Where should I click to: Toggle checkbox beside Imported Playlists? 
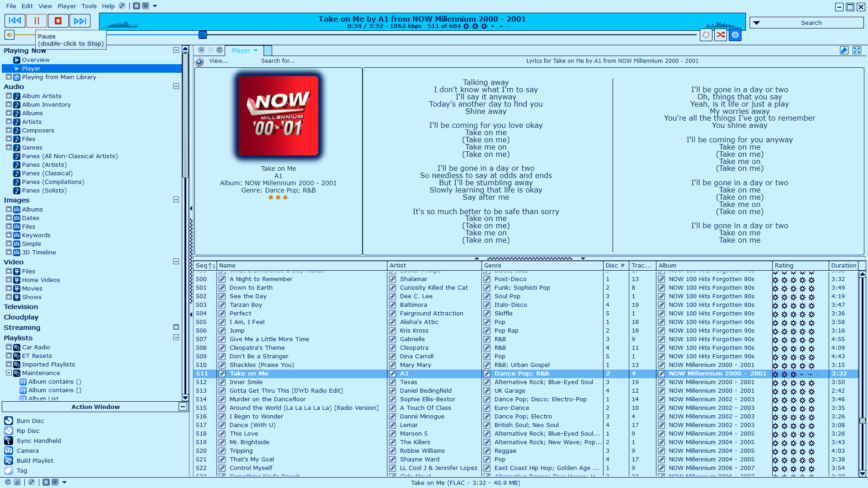(9, 364)
